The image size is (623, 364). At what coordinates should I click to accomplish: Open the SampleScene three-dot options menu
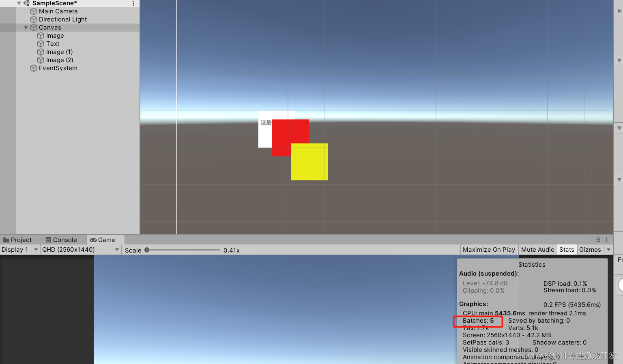[x=133, y=3]
